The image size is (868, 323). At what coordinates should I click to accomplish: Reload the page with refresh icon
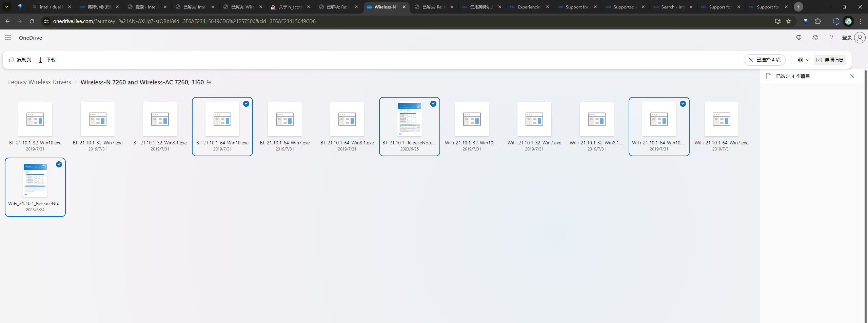click(x=32, y=21)
